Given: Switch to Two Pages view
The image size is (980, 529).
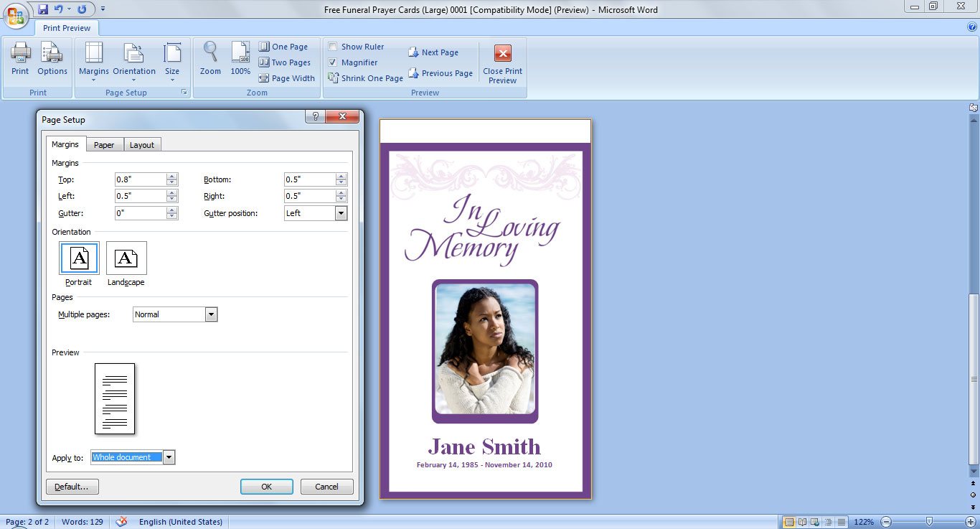Looking at the screenshot, I should click(x=285, y=62).
